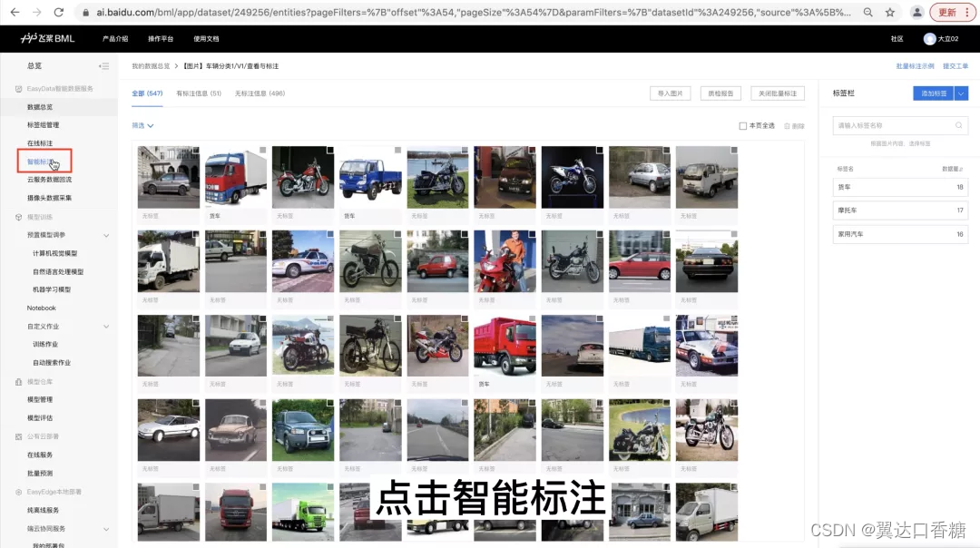The image size is (980, 548).
Task: Click the 删除 trash icon
Action: (787, 126)
